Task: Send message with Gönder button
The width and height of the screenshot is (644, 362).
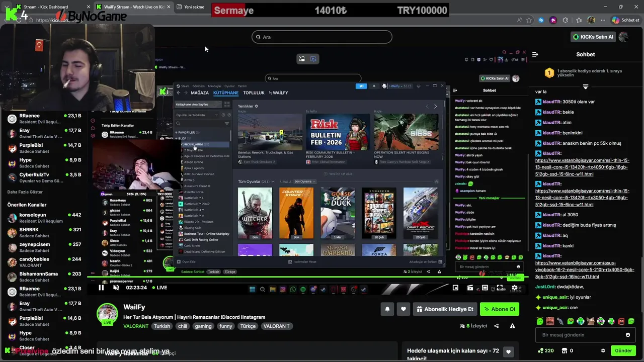Action: 623,350
